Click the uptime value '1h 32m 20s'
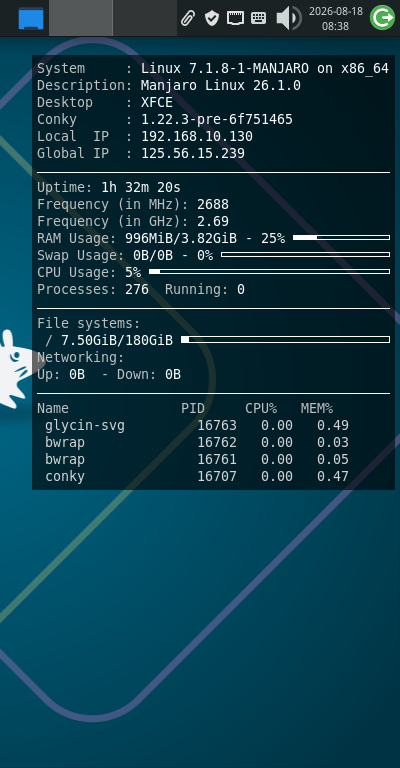The image size is (400, 768). (141, 187)
